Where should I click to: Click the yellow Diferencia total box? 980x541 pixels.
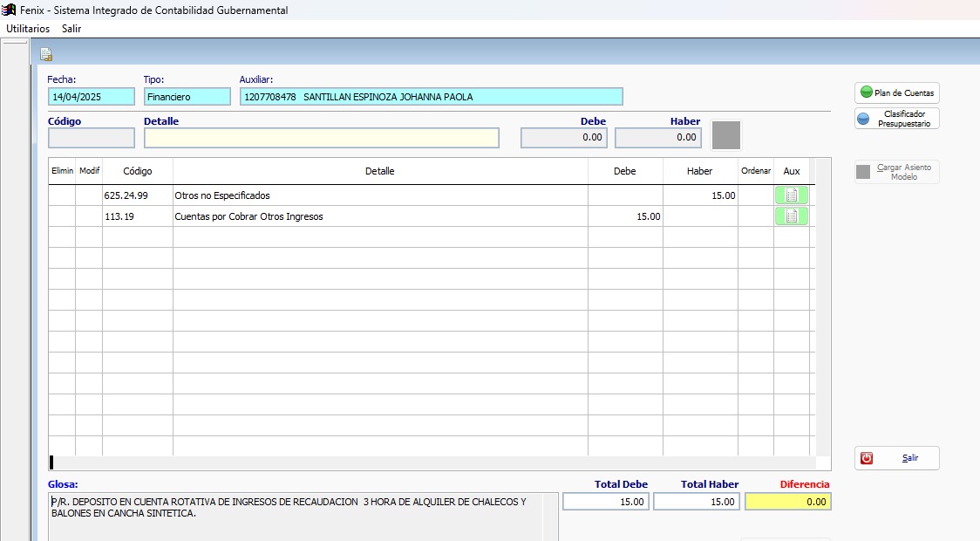[788, 502]
